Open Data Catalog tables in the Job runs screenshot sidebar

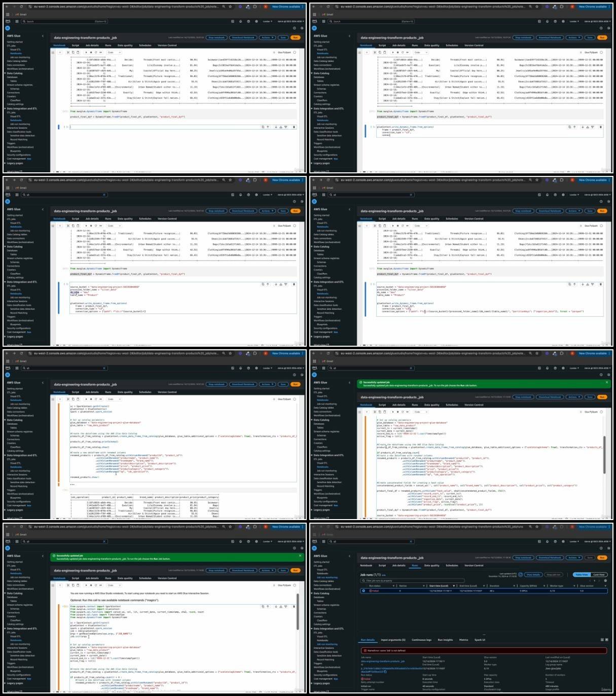pos(324,581)
